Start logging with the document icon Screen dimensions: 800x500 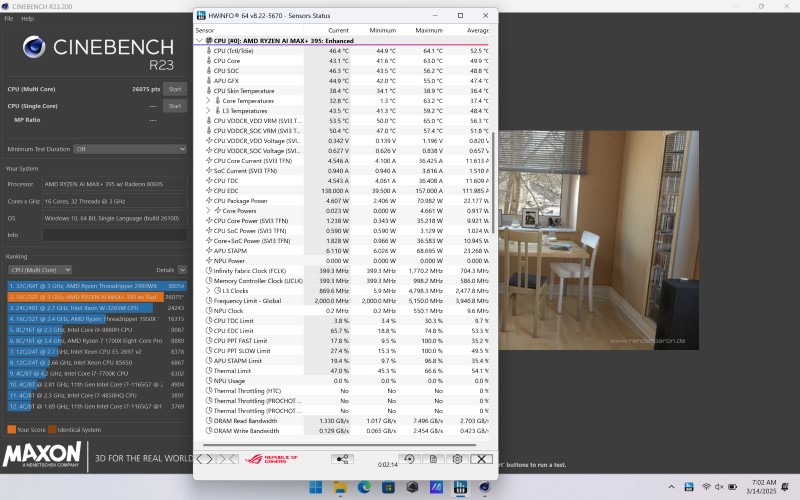point(433,459)
